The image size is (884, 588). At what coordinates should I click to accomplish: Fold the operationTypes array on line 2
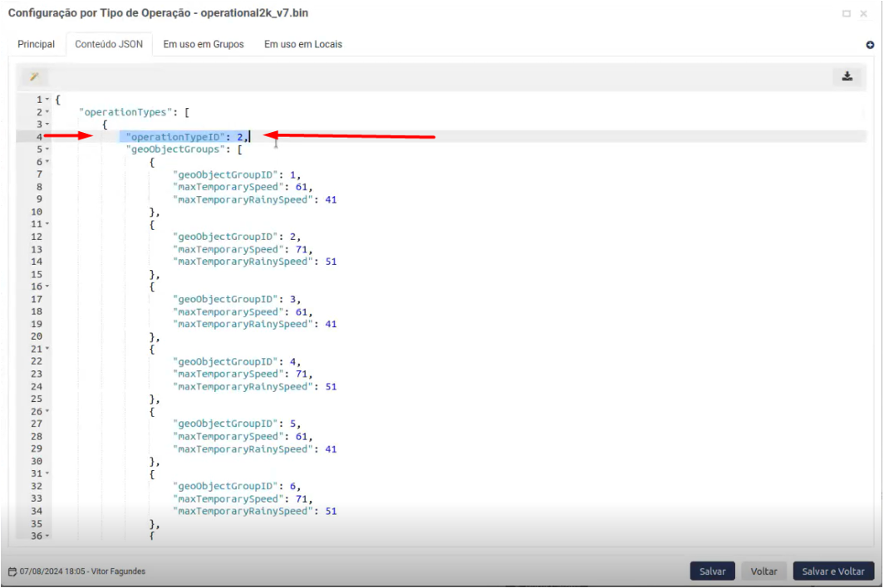[47, 112]
